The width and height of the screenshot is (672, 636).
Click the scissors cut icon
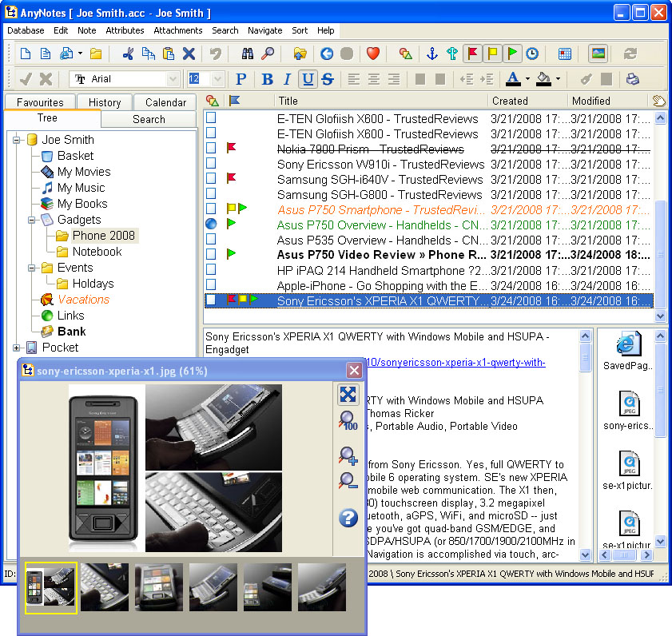tap(128, 54)
